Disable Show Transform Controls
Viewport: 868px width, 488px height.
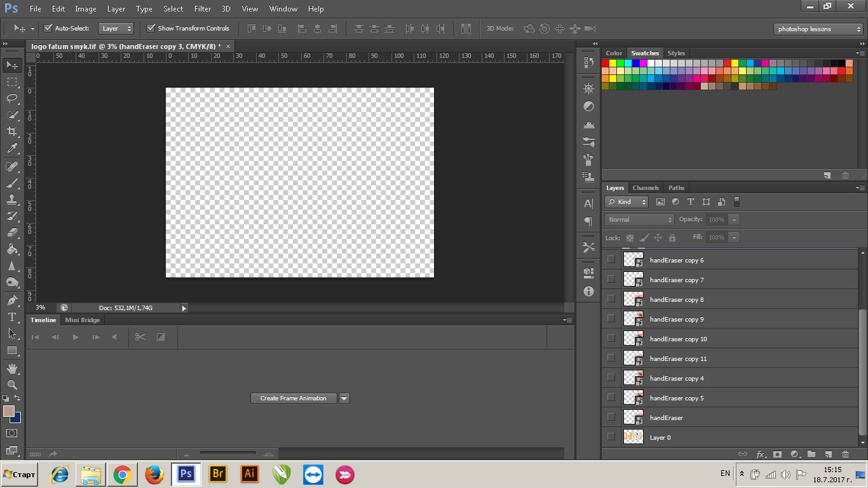coord(151,28)
